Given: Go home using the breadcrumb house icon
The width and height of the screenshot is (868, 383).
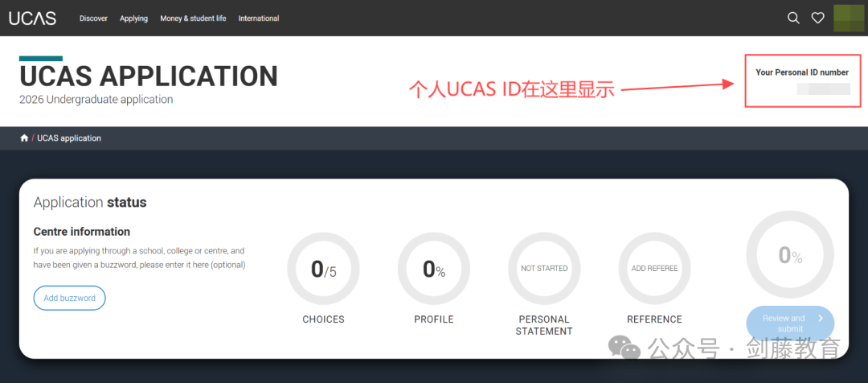Looking at the screenshot, I should (x=24, y=138).
